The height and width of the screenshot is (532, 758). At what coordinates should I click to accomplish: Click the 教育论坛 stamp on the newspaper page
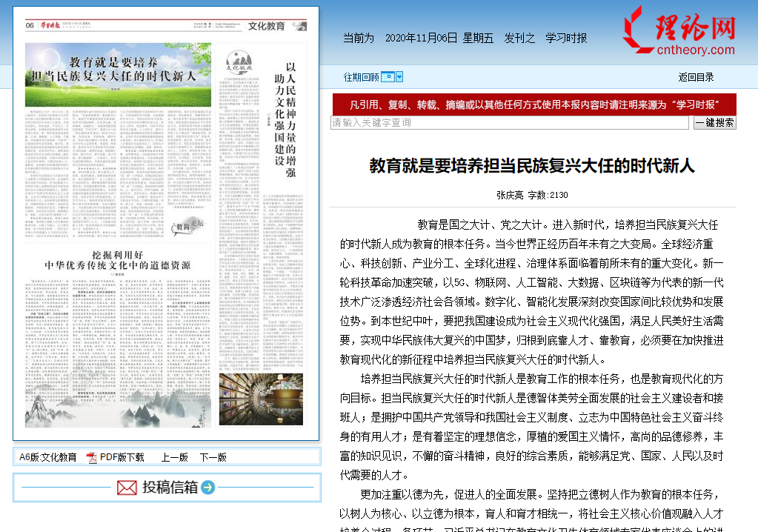pyautogui.click(x=188, y=226)
